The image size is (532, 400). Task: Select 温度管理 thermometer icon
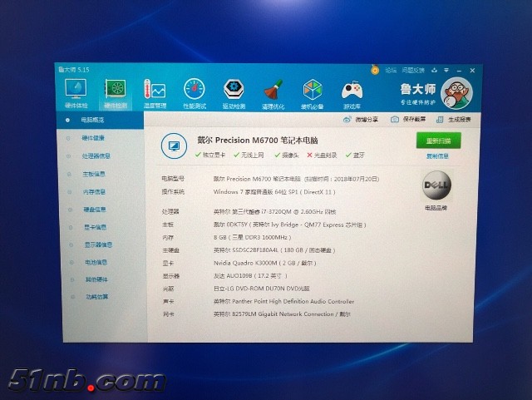(155, 91)
